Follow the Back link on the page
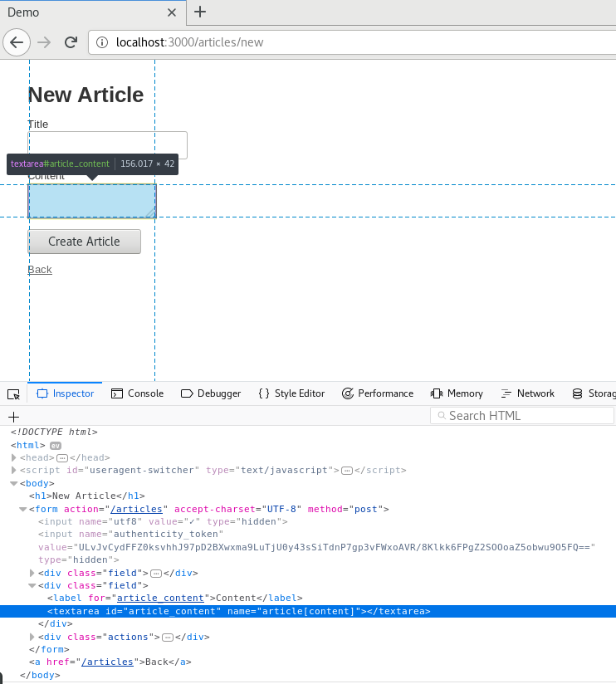This screenshot has height=684, width=616. (40, 270)
